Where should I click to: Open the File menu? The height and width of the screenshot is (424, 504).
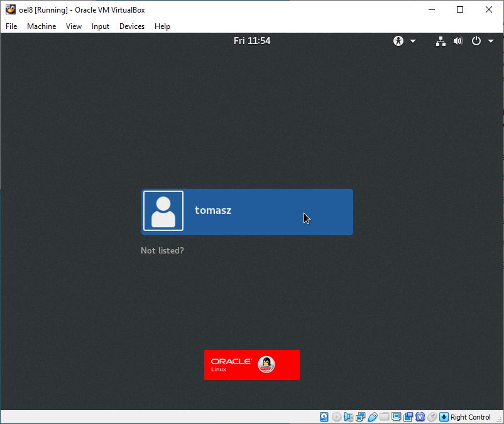11,26
